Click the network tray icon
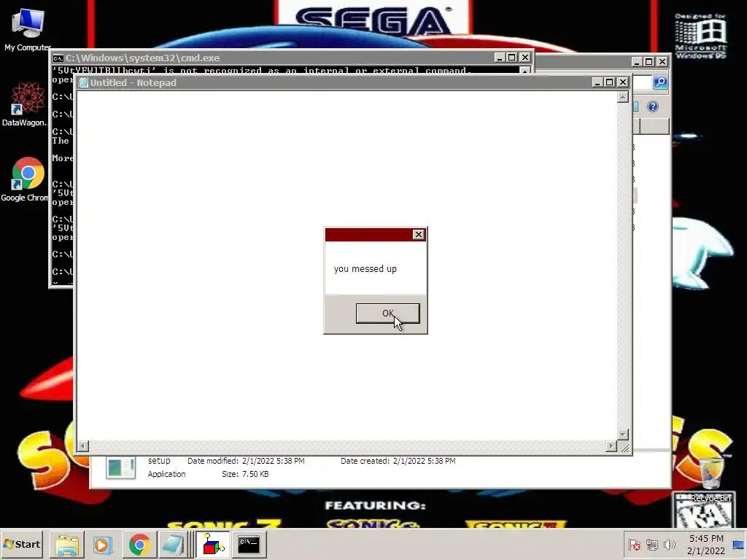The width and height of the screenshot is (747, 560). pos(651,545)
